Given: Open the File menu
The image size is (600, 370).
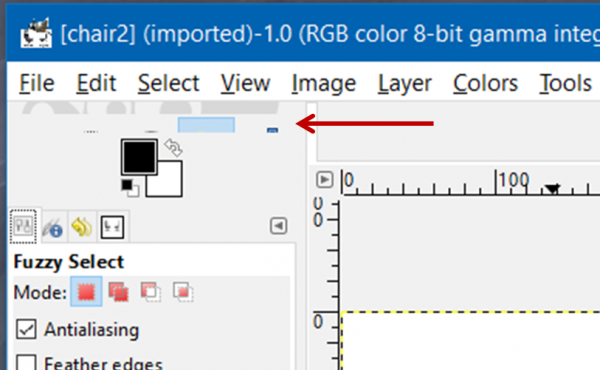Looking at the screenshot, I should point(37,83).
